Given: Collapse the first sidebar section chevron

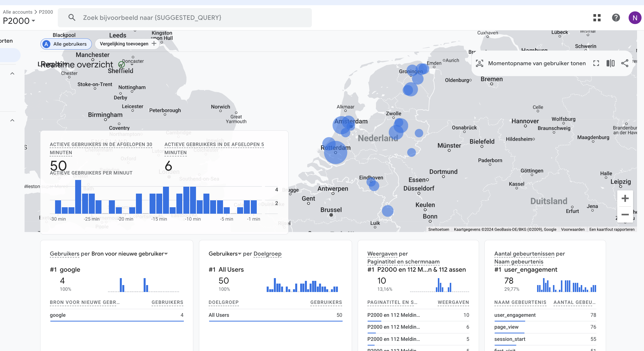Looking at the screenshot, I should tap(12, 73).
